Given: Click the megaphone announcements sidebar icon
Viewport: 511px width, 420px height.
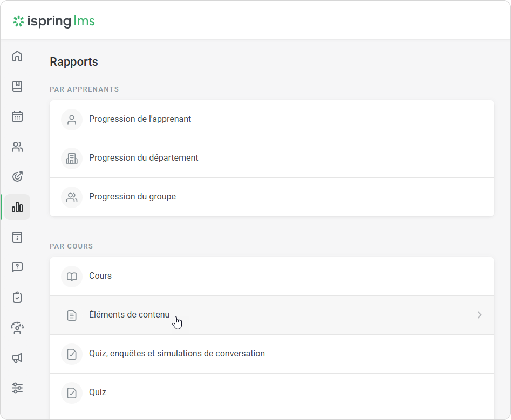Looking at the screenshot, I should 17,358.
